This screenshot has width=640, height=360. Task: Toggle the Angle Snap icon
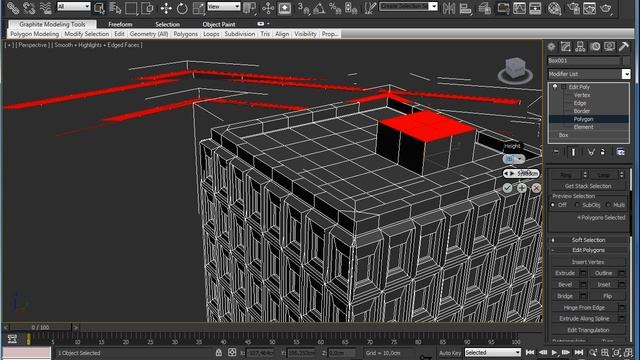[319, 7]
